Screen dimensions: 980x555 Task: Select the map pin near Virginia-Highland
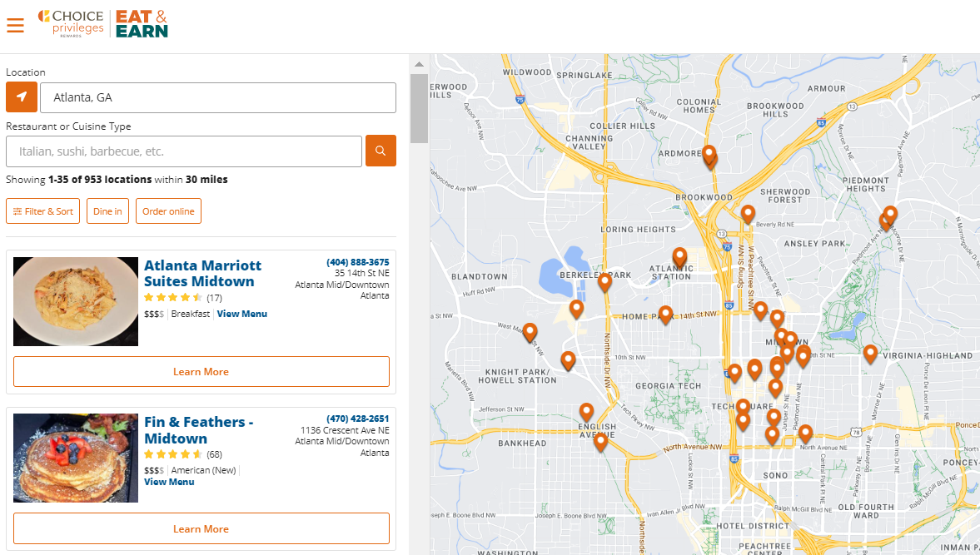pos(869,354)
